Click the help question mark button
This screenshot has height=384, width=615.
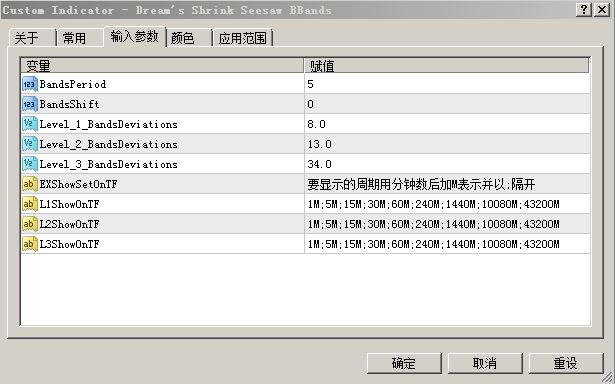584,9
